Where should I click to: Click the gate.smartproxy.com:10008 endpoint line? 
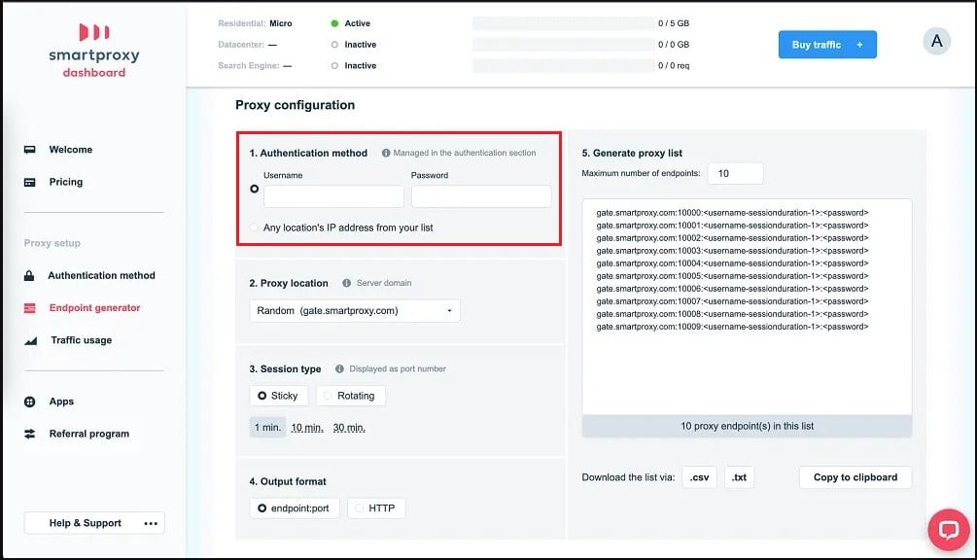732,314
